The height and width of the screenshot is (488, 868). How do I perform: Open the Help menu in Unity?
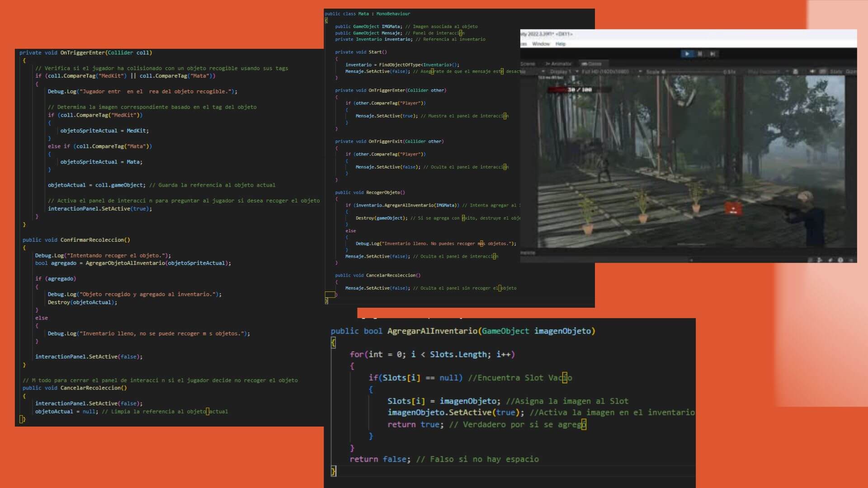(x=561, y=44)
